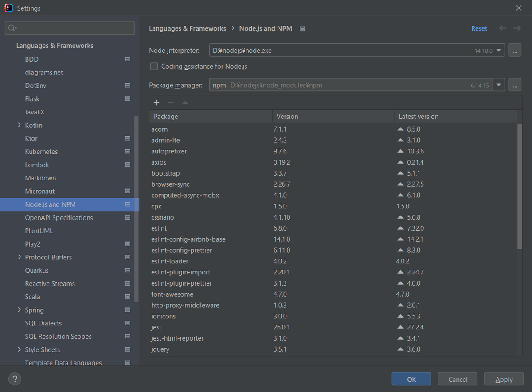This screenshot has height=392, width=532.
Task: Sort by the Package column header
Action: [x=211, y=116]
